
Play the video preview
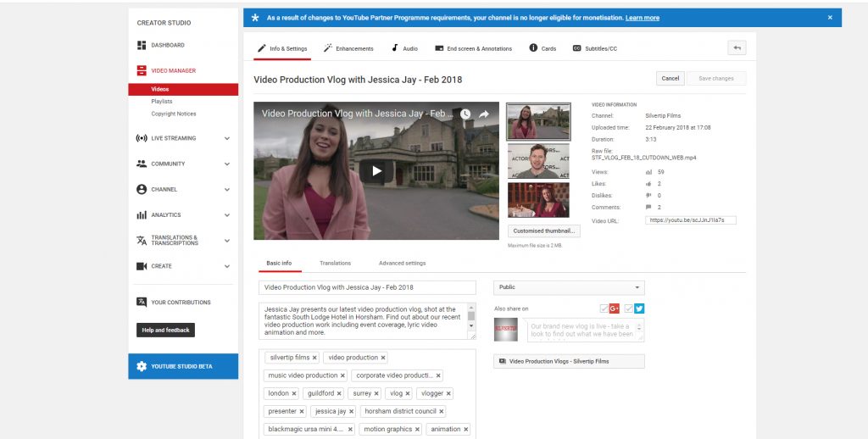click(376, 171)
